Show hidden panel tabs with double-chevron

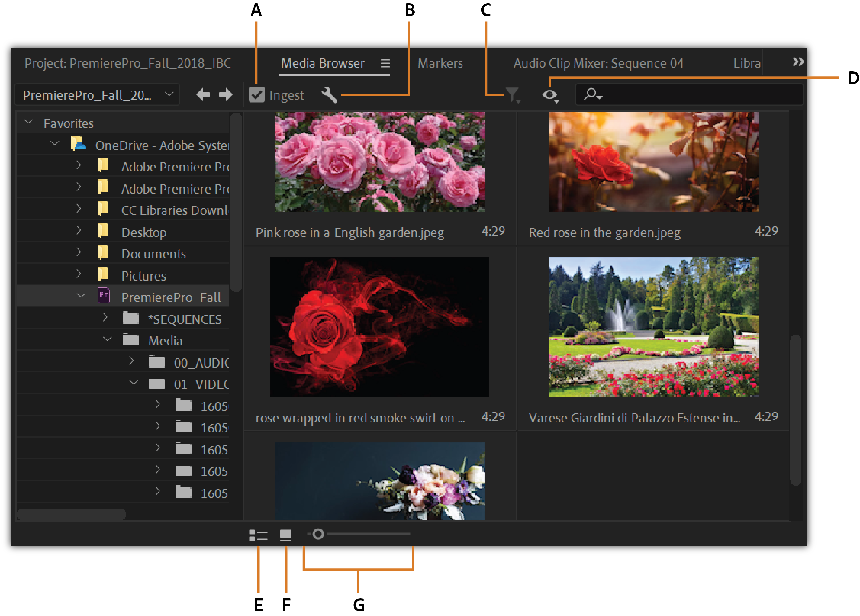[x=798, y=62]
